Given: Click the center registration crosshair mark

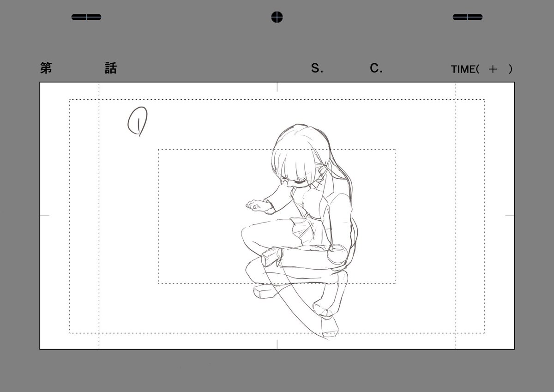Looking at the screenshot, I should click(277, 17).
